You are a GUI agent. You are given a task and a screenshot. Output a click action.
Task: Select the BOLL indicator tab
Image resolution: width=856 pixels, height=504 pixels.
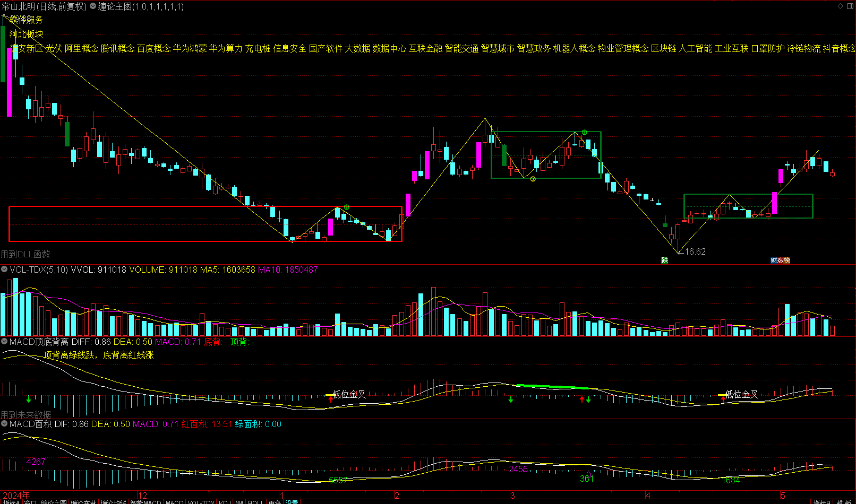click(x=255, y=502)
